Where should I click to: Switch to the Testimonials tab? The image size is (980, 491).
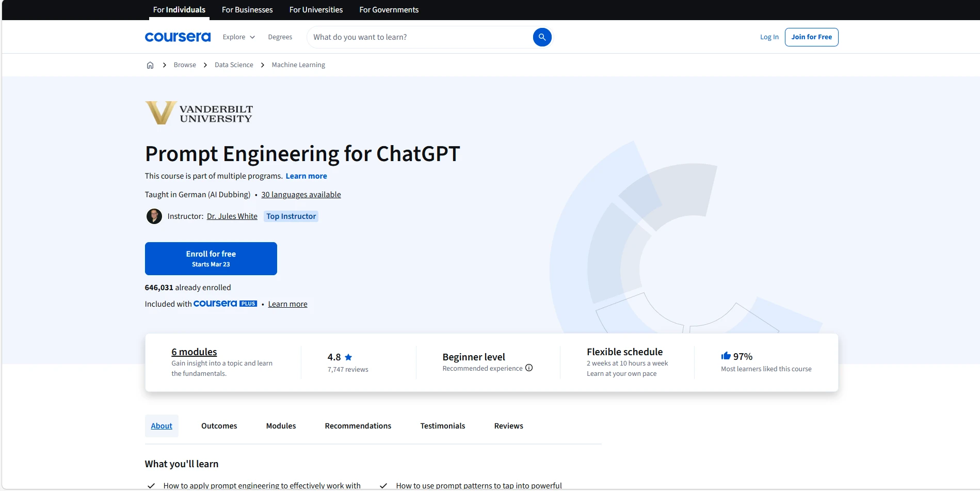[x=442, y=425]
